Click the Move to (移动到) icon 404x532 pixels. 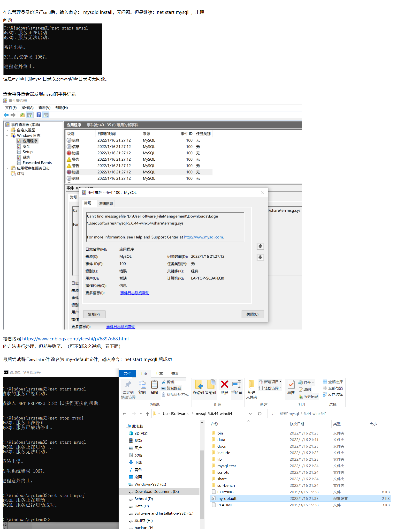point(198,384)
